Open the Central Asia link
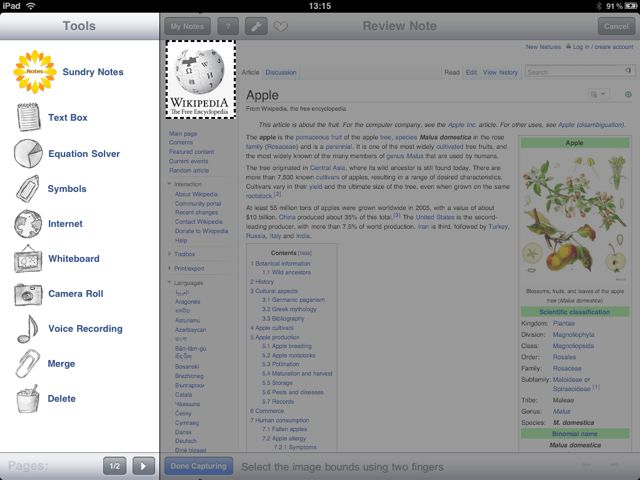640x480 pixels. pyautogui.click(x=327, y=168)
